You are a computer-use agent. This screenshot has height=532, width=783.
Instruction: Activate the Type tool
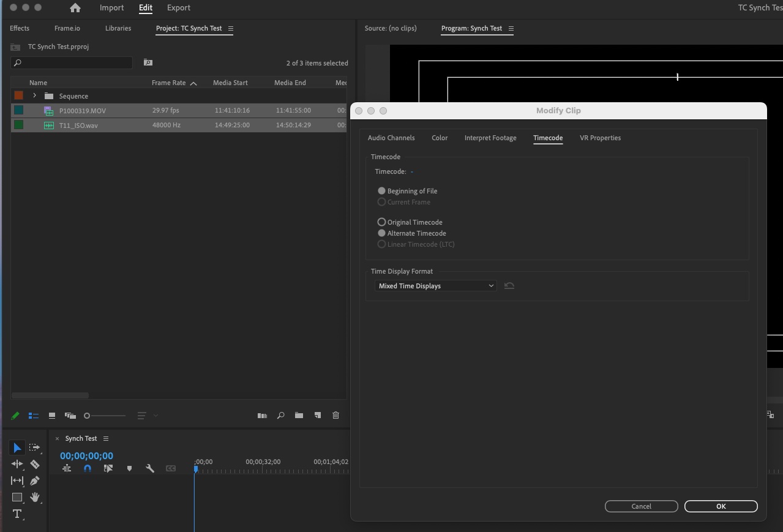[17, 514]
